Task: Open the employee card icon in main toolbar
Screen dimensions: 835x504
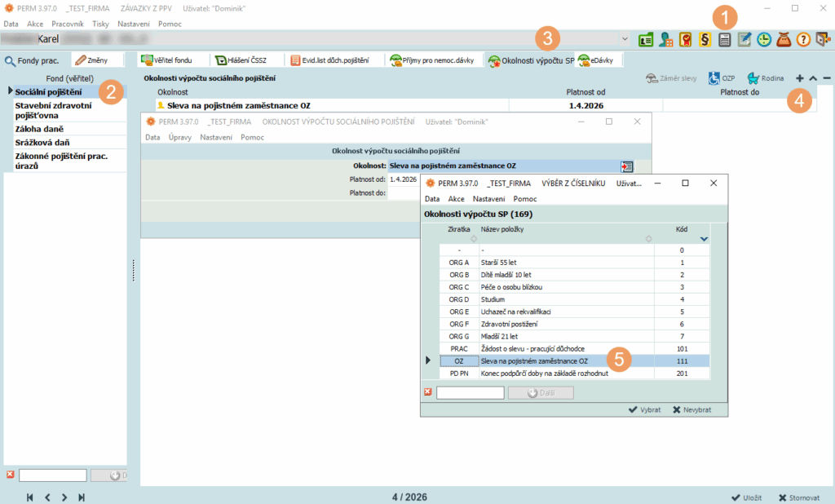Action: click(x=646, y=39)
